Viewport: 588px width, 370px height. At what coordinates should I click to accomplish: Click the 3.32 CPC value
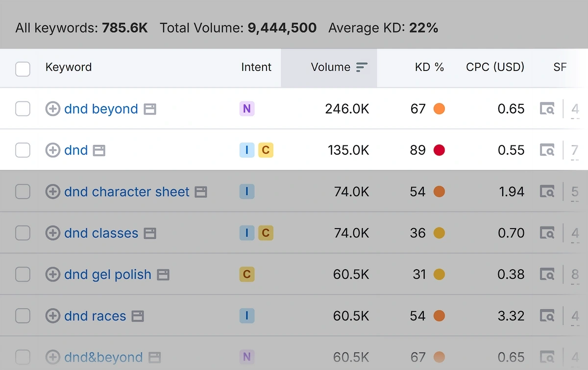[511, 316]
